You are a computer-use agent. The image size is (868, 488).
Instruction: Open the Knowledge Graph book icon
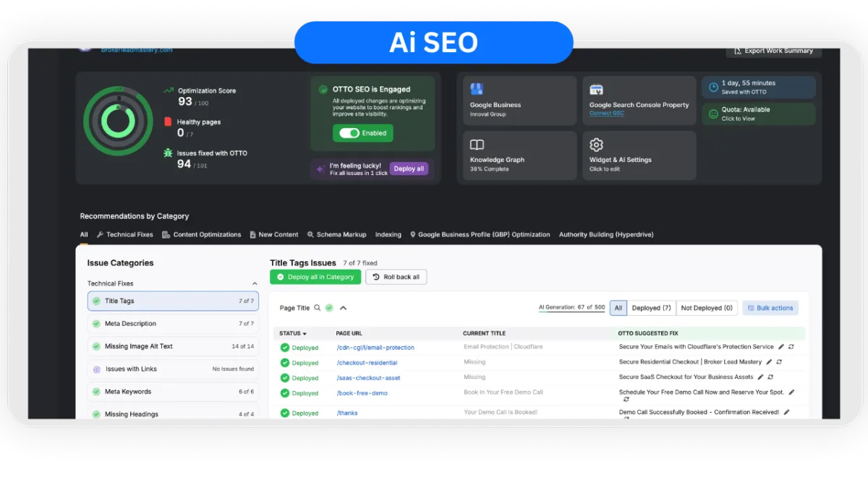477,145
